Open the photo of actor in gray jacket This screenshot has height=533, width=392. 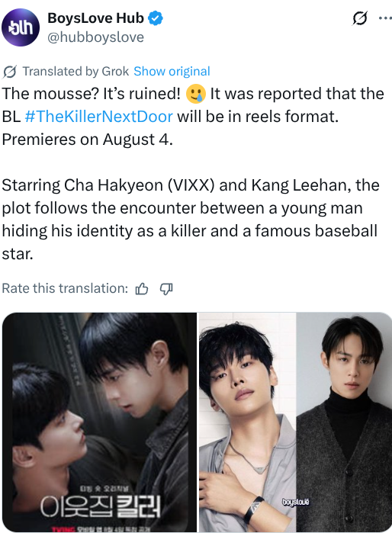(248, 422)
